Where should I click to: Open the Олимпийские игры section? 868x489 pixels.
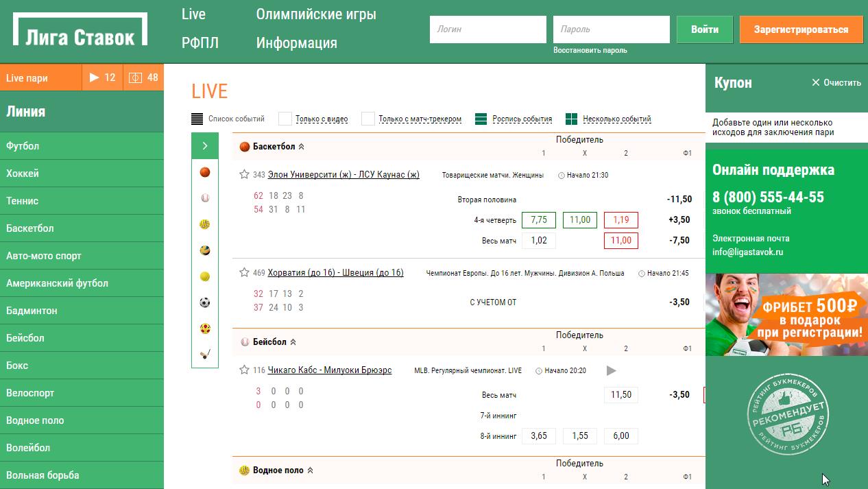316,14
